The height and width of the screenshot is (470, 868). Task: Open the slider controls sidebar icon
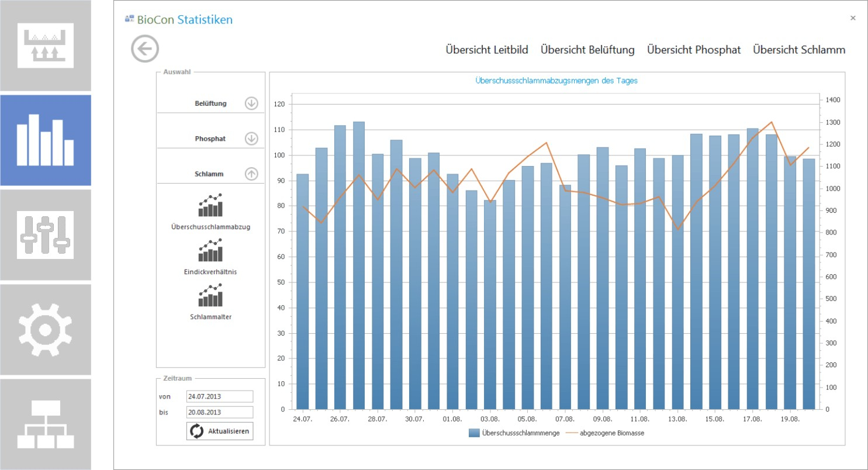(46, 235)
